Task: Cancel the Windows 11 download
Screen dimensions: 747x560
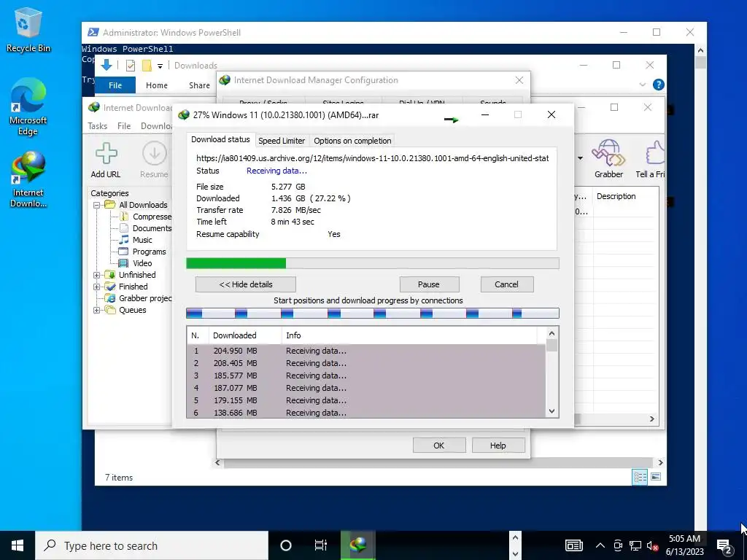Action: tap(506, 284)
